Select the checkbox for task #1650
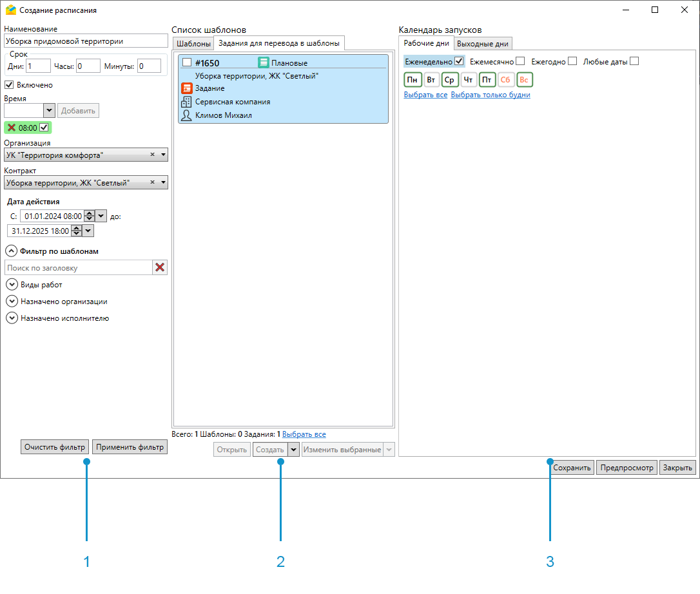The height and width of the screenshot is (594, 700). pos(187,62)
